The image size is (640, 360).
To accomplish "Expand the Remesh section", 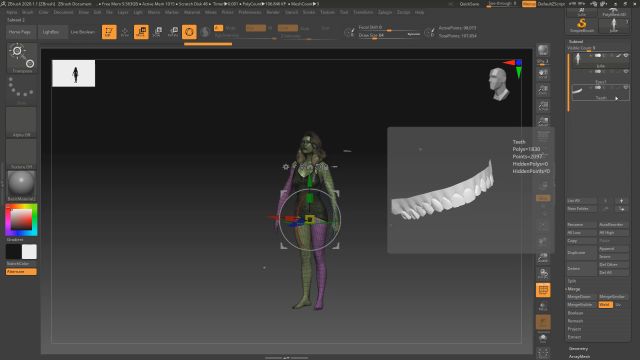I will (575, 321).
